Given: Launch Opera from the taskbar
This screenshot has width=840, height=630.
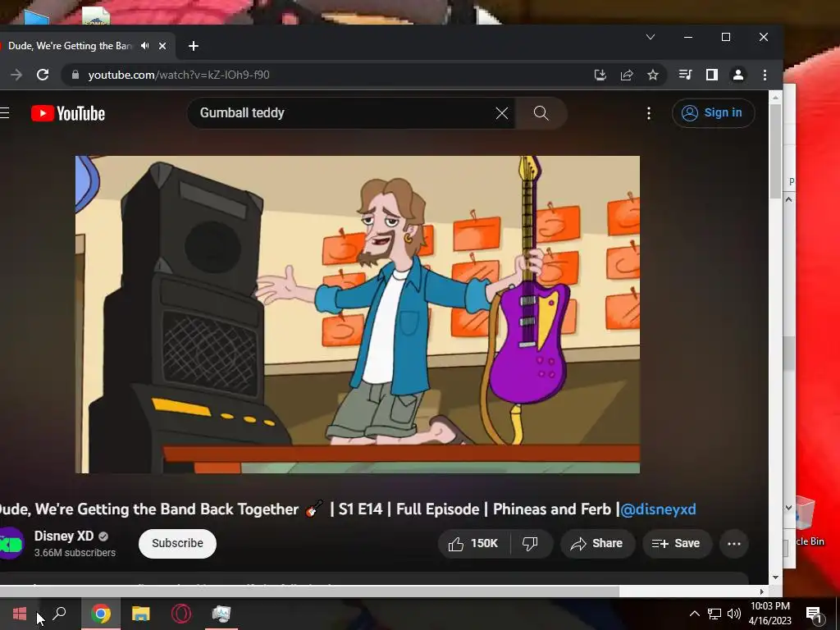Looking at the screenshot, I should click(181, 614).
